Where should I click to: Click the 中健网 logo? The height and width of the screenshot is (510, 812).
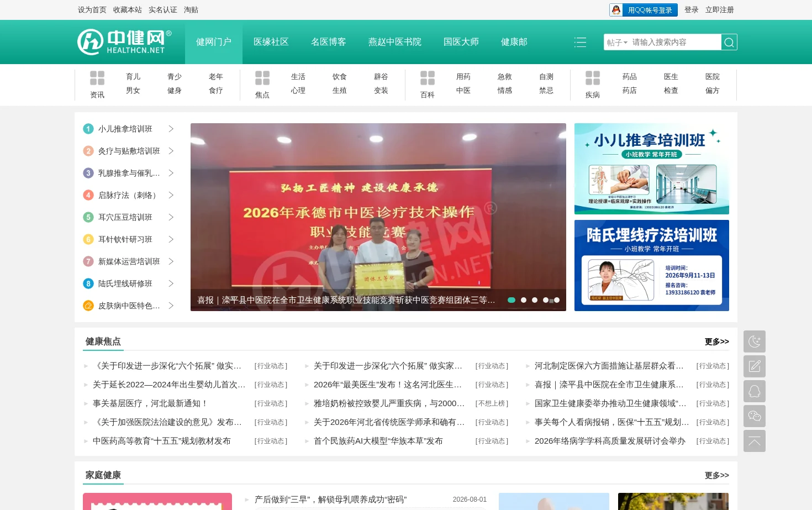(x=124, y=42)
